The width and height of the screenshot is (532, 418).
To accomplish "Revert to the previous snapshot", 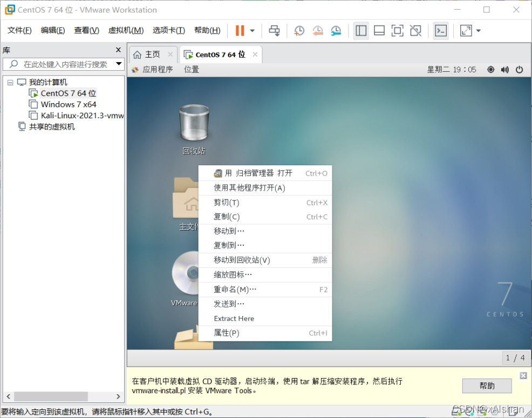I will 318,31.
